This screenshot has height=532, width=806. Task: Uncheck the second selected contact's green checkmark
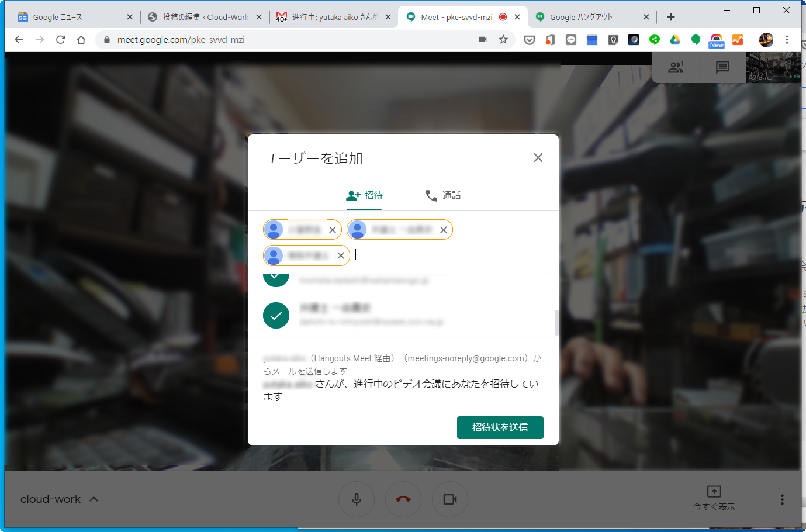[276, 315]
